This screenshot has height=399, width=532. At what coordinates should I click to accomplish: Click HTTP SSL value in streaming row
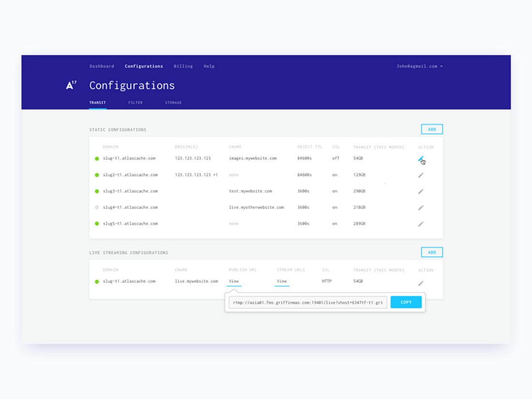(326, 281)
